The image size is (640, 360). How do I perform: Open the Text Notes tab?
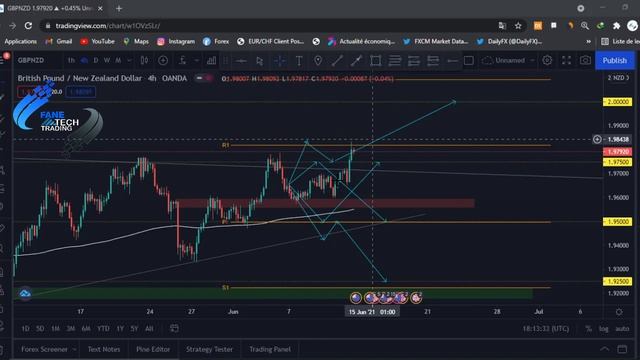(x=104, y=349)
